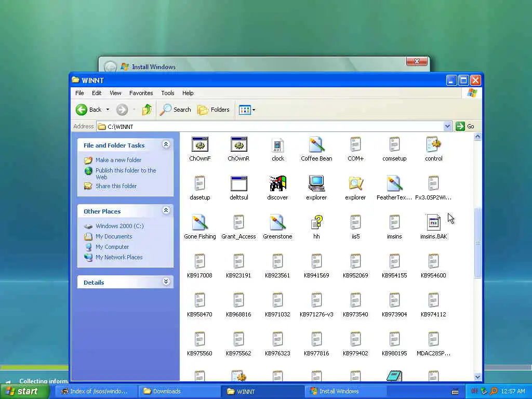Viewport: 532px width, 399px height.
Task: Open the View menu
Action: point(115,93)
